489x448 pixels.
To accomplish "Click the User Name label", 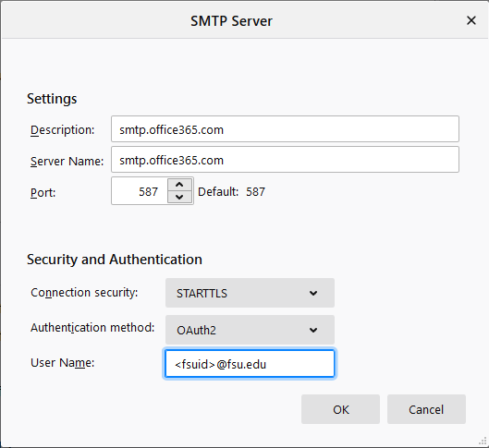I will point(62,363).
